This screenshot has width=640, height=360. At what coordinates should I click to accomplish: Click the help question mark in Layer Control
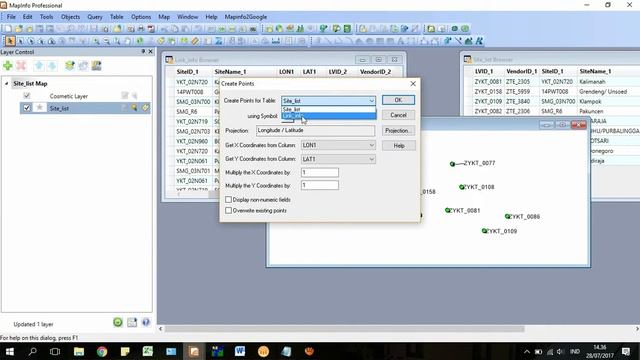tap(146, 322)
